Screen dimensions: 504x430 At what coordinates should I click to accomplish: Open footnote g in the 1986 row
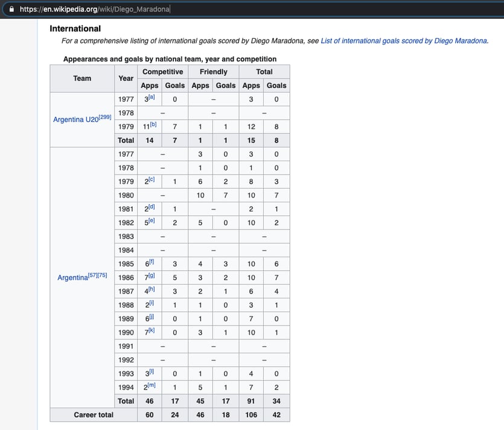pos(152,275)
